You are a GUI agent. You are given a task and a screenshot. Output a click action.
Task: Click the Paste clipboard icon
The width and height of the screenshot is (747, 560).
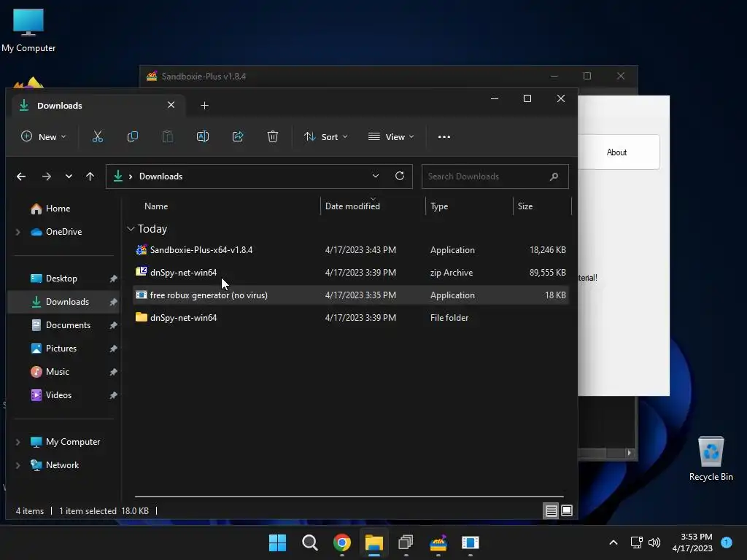(x=168, y=136)
